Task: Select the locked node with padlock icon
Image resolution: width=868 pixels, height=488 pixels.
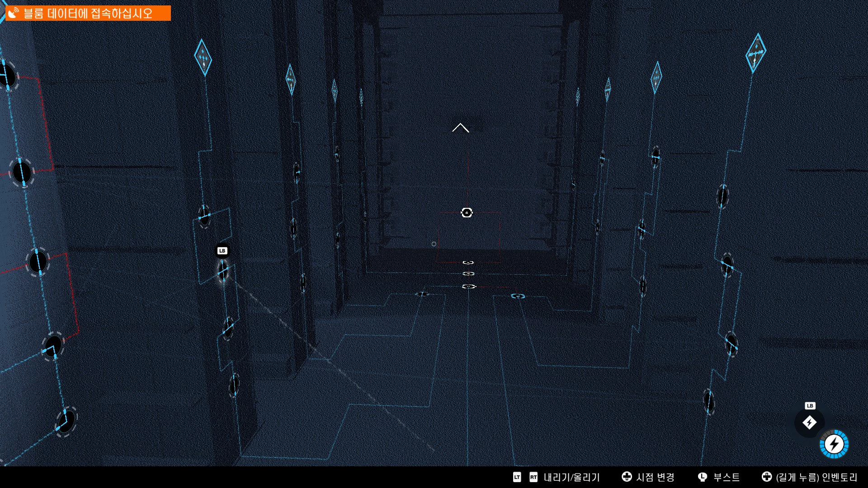Action: (x=467, y=212)
